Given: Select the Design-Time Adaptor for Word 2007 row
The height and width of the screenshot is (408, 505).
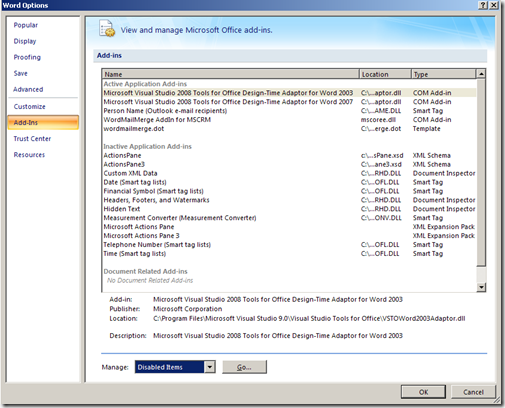Looking at the screenshot, I should [289, 102].
